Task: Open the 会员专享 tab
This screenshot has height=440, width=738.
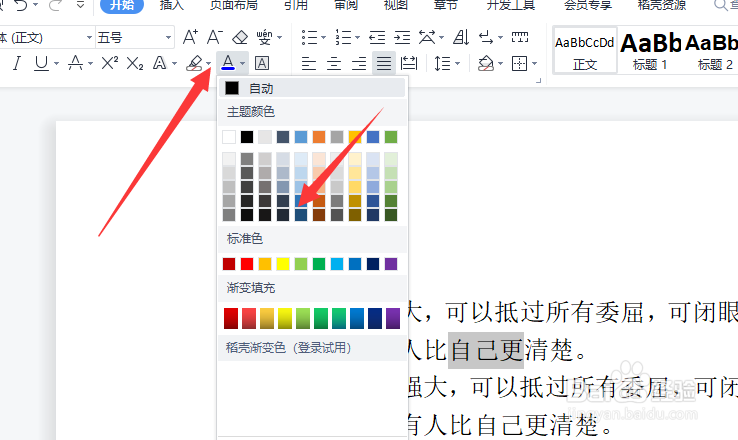Action: click(x=588, y=5)
